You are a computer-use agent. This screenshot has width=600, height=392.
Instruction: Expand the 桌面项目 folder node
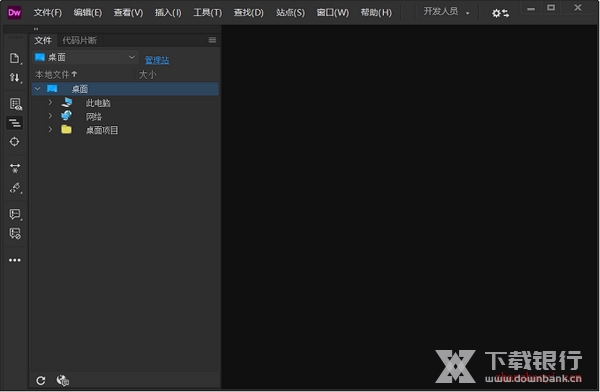point(50,129)
